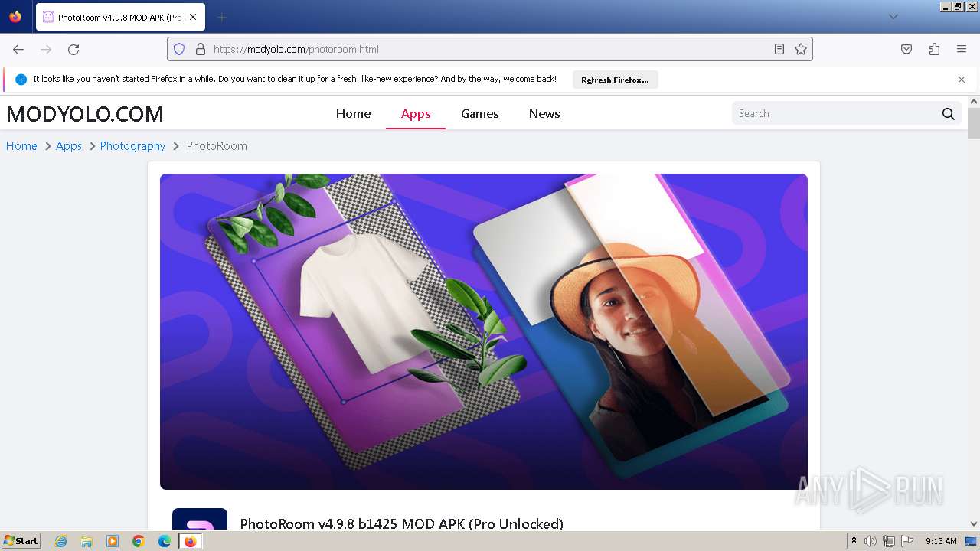This screenshot has height=551, width=980.
Task: Show hidden system tray icons
Action: pos(854,541)
